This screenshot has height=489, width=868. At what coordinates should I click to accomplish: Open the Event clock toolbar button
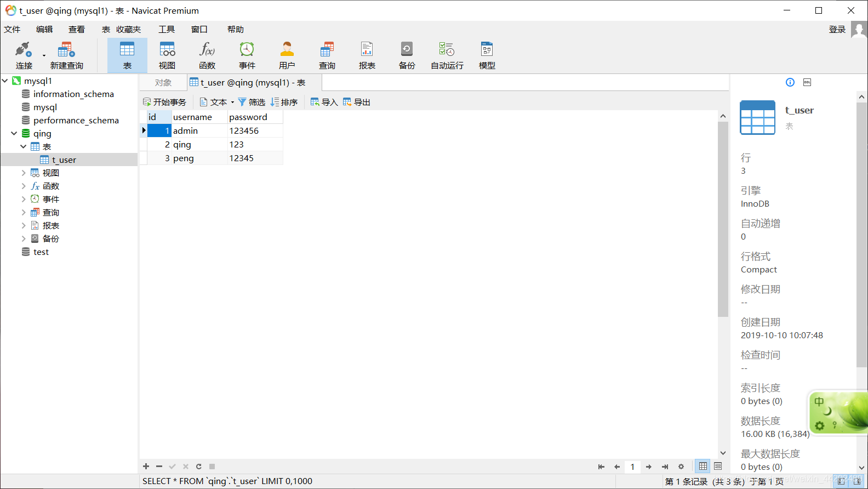pyautogui.click(x=247, y=55)
